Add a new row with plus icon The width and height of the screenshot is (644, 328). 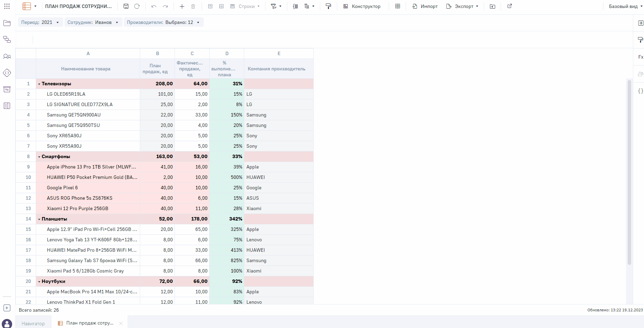point(182,6)
